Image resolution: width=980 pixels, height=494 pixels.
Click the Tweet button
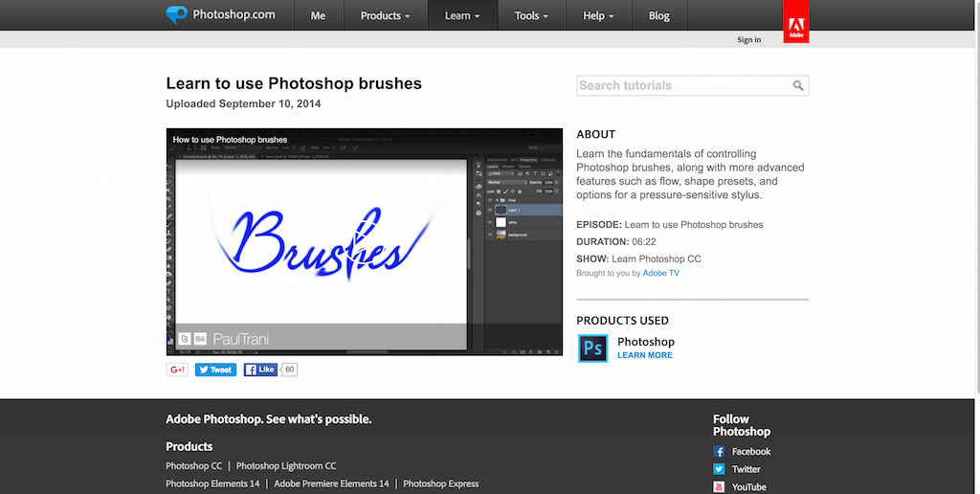215,370
